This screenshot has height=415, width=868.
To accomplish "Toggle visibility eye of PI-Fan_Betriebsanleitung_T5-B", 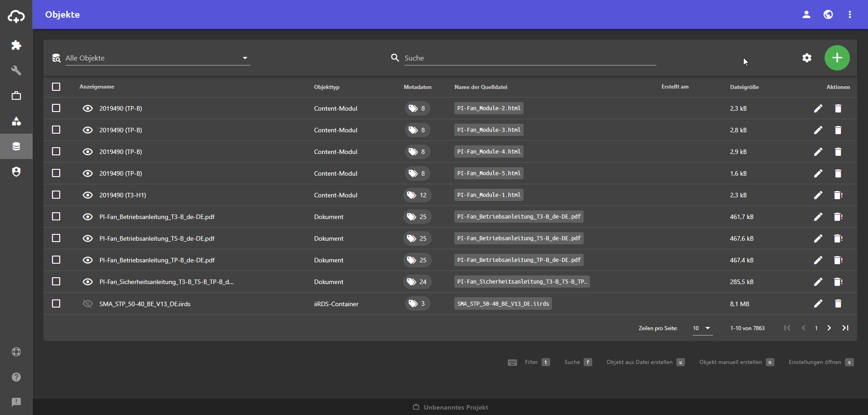I will click(88, 238).
